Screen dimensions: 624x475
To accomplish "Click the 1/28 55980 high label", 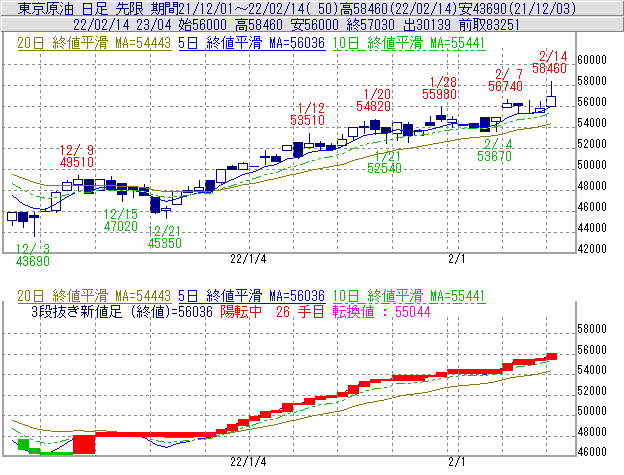I will (439, 88).
